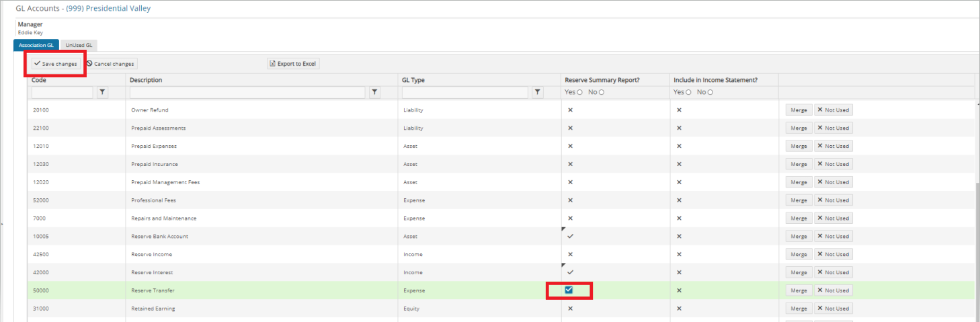The height and width of the screenshot is (322, 980).
Task: Click the Reserve Bank Account reserve summary checkmark
Action: 570,236
